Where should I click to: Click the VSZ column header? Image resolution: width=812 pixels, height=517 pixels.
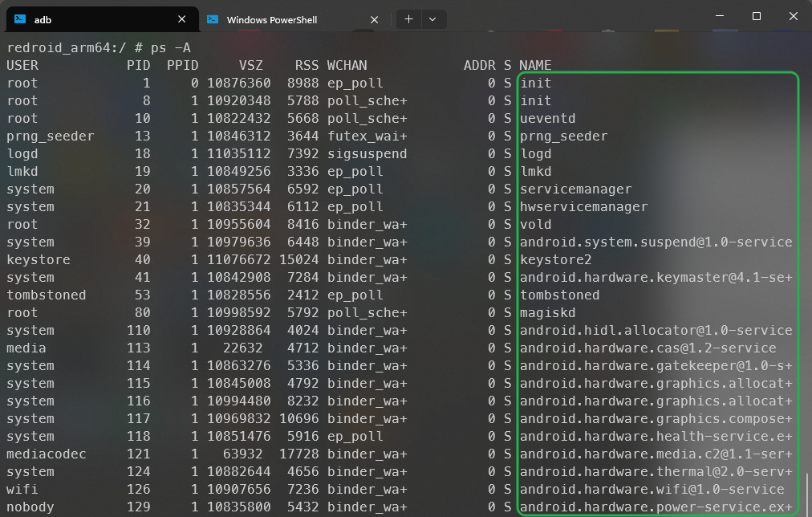250,66
